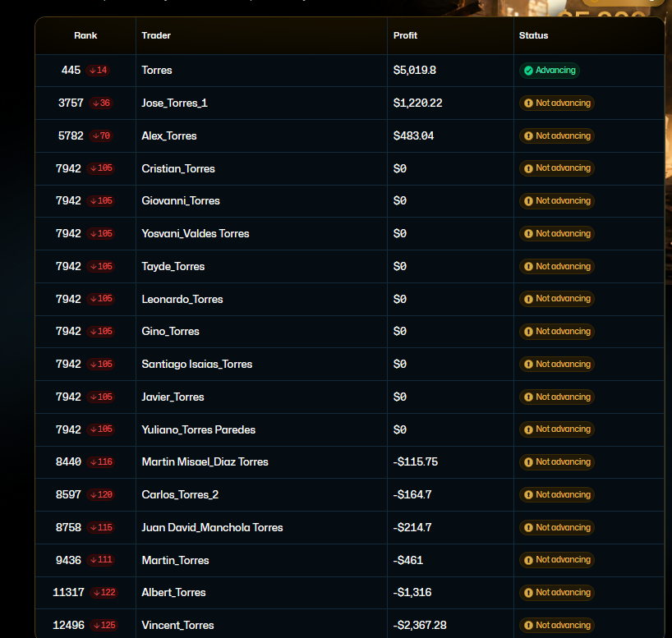The width and height of the screenshot is (672, 638).
Task: Click Not advancing badge for Juan David_Manchola Torres
Action: (557, 527)
